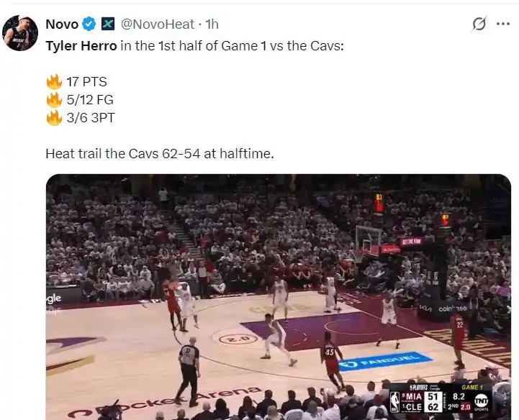Click the GAME 1 label on scoreboard
Viewport: 519px width, 420px height.
click(472, 387)
